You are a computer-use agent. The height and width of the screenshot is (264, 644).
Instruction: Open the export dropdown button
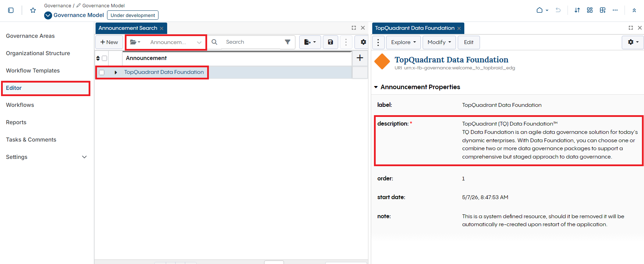click(x=310, y=42)
